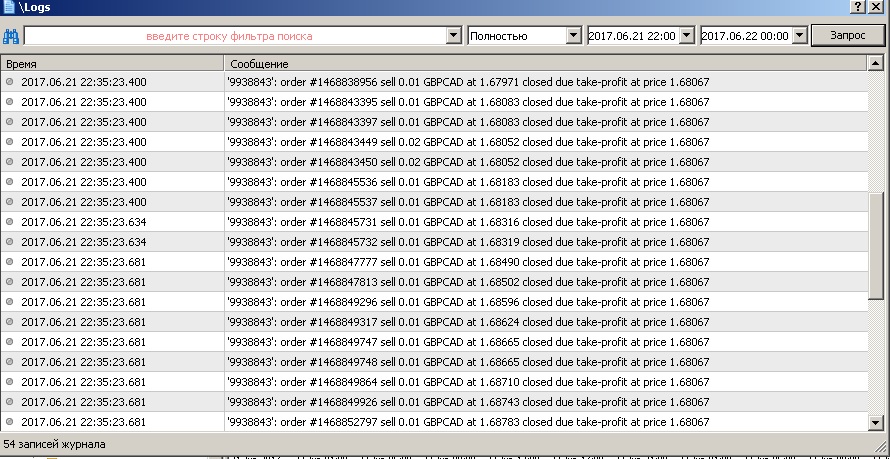
Task: Select log row for order #1468849864
Action: tap(434, 382)
